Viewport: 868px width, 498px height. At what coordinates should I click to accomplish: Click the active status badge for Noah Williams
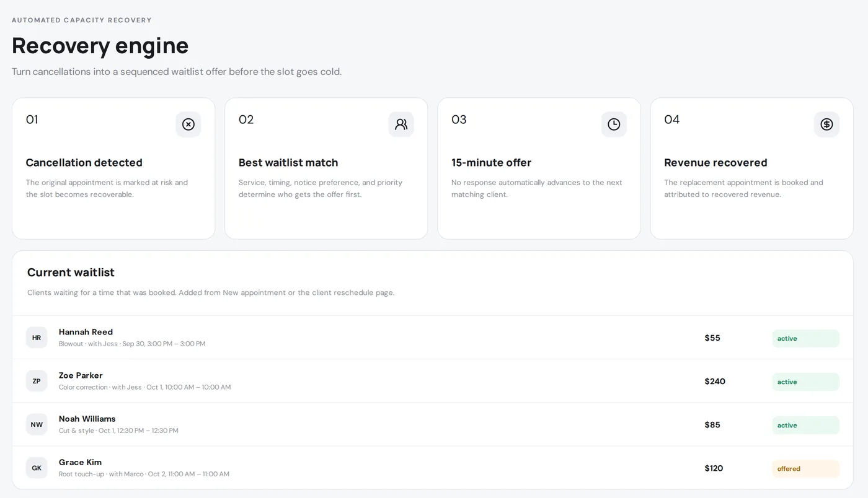coord(805,425)
